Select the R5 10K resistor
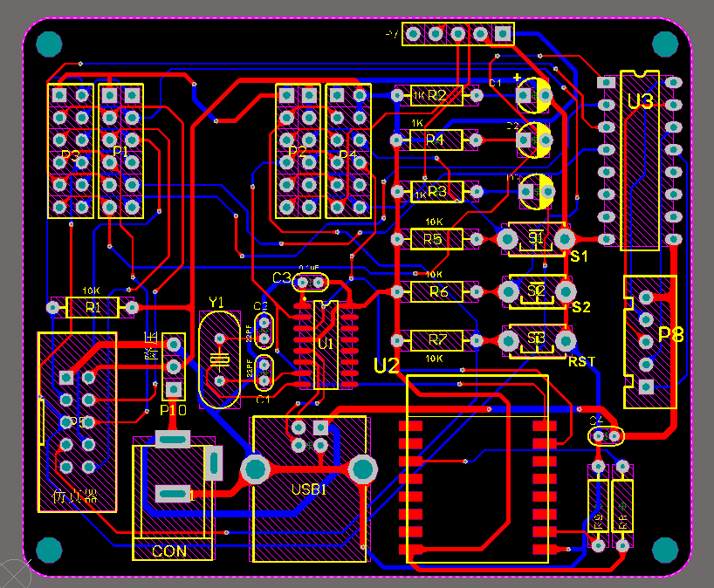 (436, 239)
